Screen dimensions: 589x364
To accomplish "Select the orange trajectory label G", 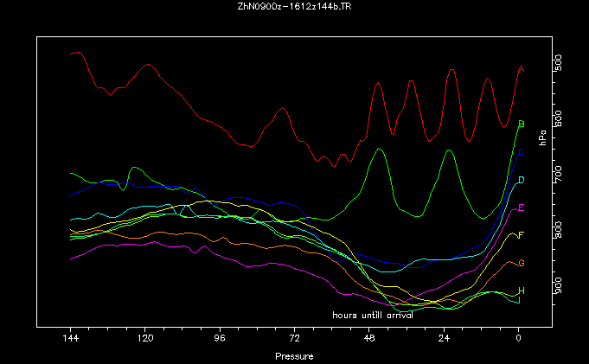I will pyautogui.click(x=521, y=263).
